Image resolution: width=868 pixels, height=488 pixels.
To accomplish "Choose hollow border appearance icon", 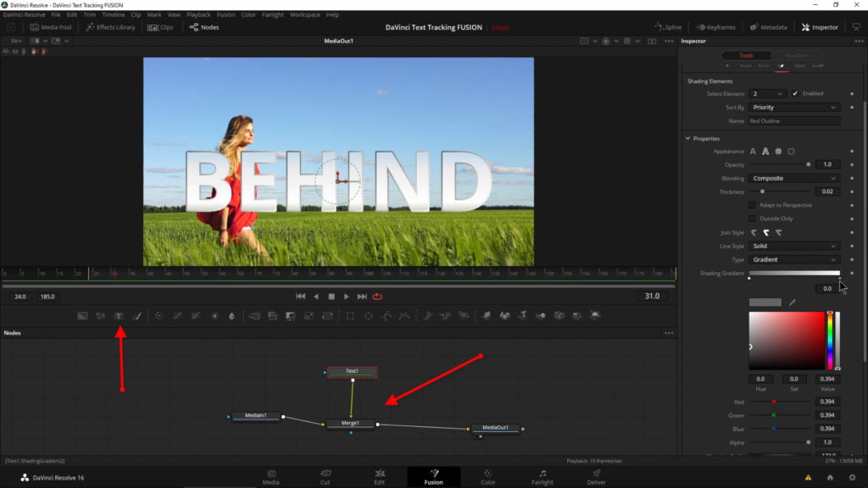I will (791, 151).
